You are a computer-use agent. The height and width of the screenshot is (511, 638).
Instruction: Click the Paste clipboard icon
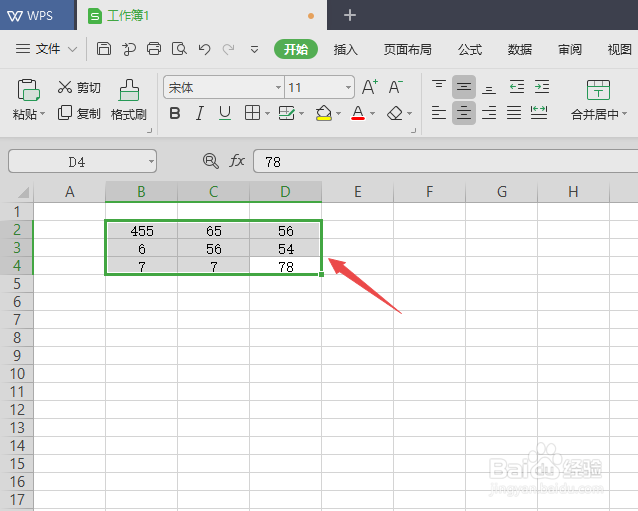pos(28,90)
